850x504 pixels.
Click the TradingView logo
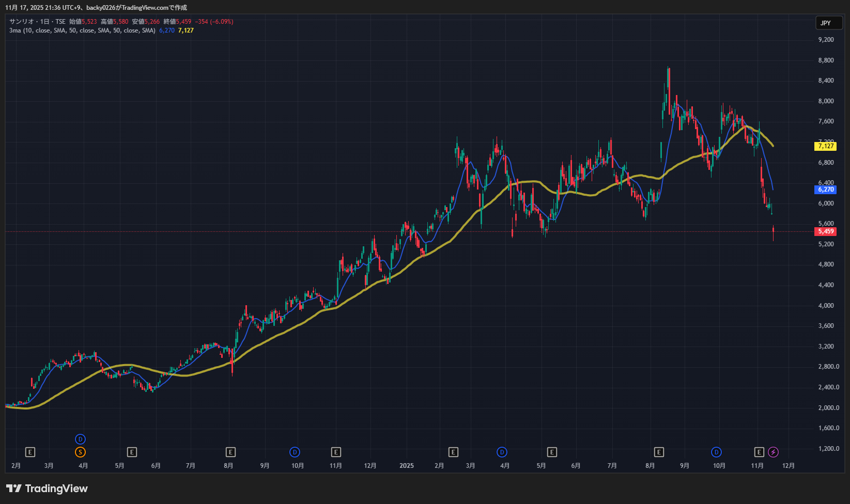click(x=47, y=489)
